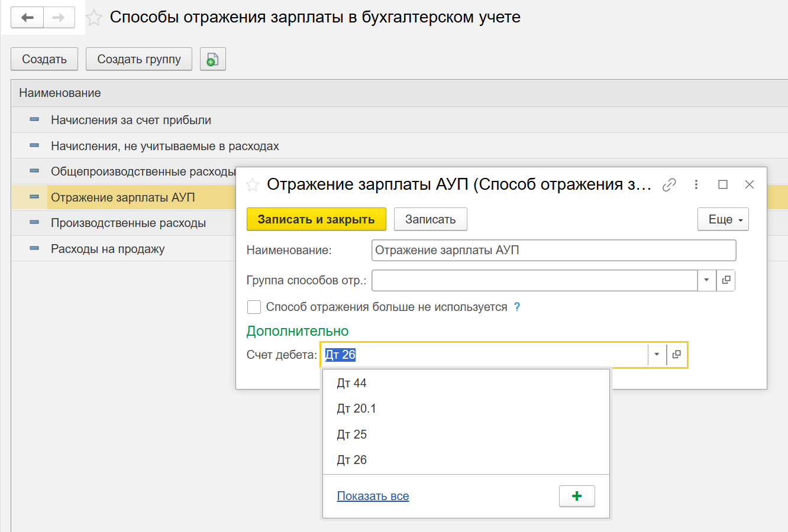Open the Еще dropdown menu
The width and height of the screenshot is (788, 532).
[x=724, y=219]
